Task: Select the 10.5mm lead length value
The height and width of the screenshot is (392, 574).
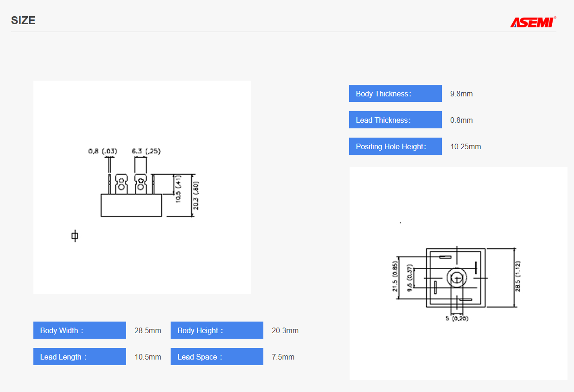Action: [x=148, y=357]
